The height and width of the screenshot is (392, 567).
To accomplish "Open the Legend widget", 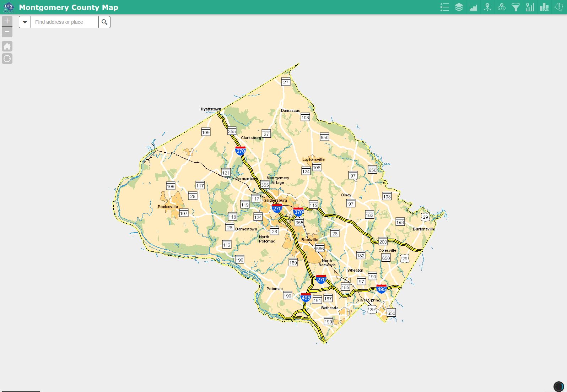I will [x=444, y=7].
